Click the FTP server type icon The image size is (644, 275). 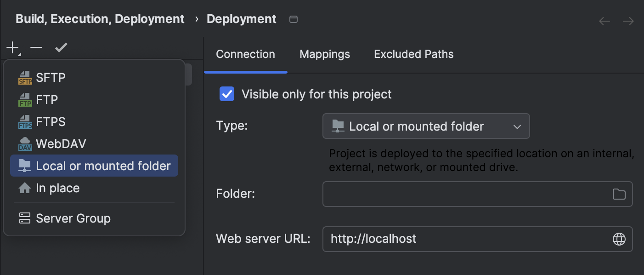point(25,99)
